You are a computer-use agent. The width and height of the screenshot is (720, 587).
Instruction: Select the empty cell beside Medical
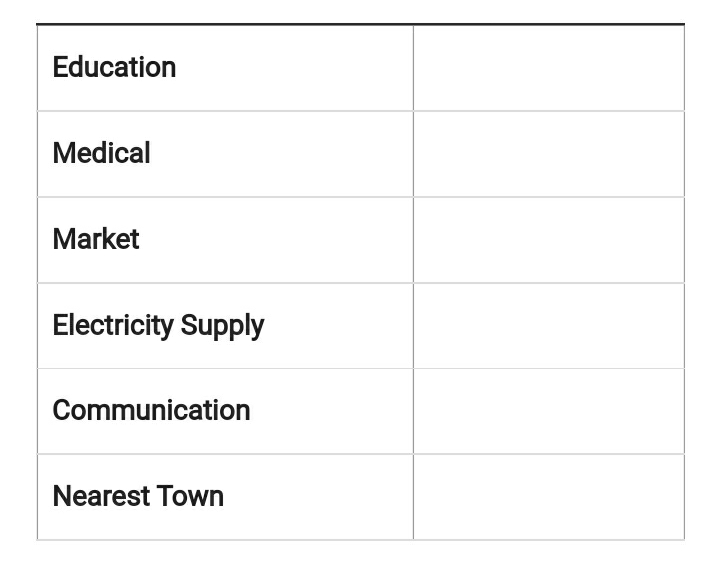[x=548, y=154]
